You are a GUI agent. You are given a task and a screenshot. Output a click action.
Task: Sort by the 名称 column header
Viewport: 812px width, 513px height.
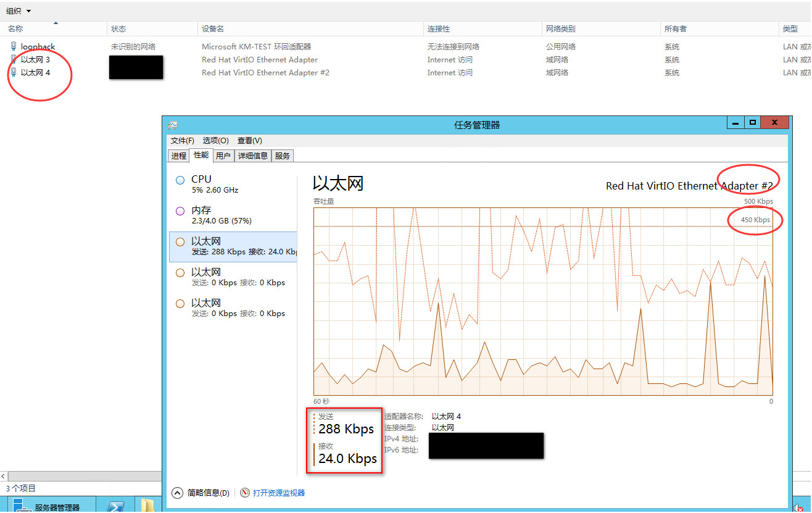pos(16,29)
